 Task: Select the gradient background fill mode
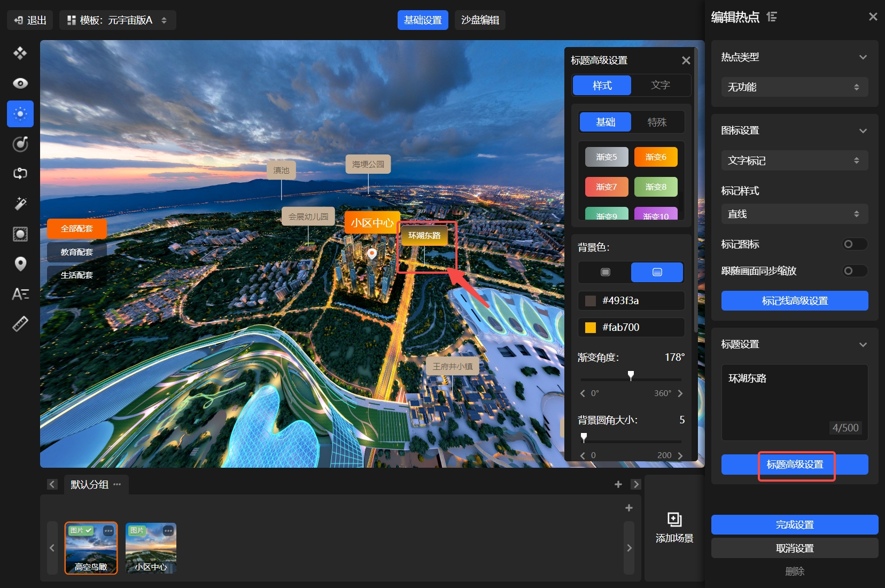pos(657,272)
